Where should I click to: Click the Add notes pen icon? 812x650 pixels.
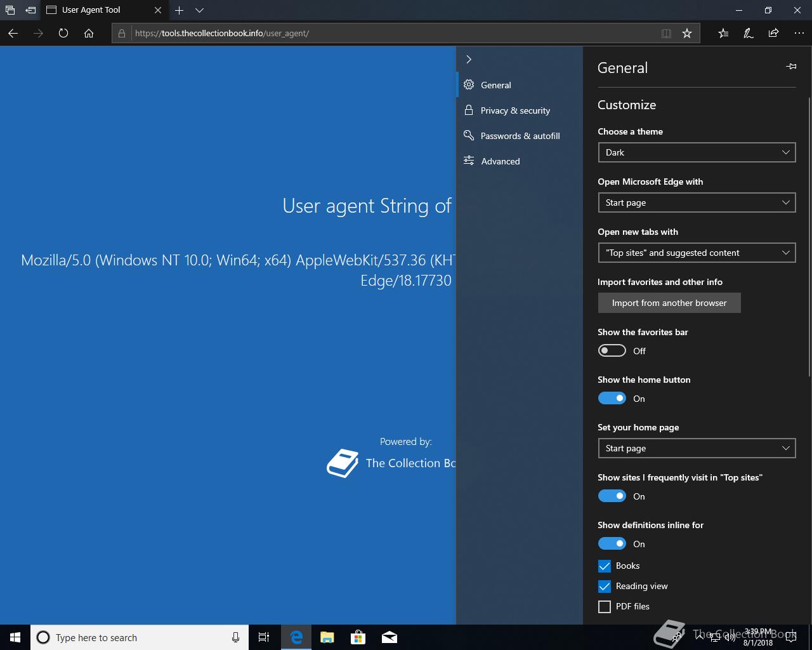tap(749, 33)
